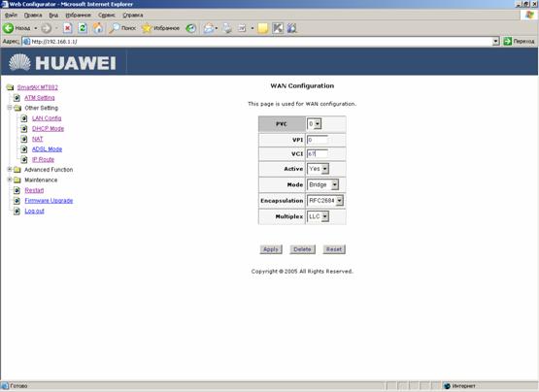Click the Apply button
This screenshot has height=392, width=539.
[271, 249]
